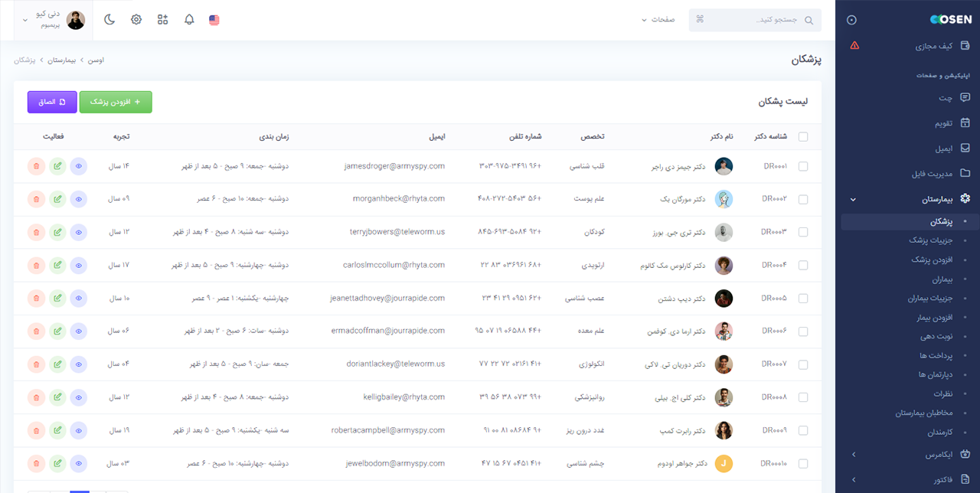Click the green افزودن پزشک button

116,102
